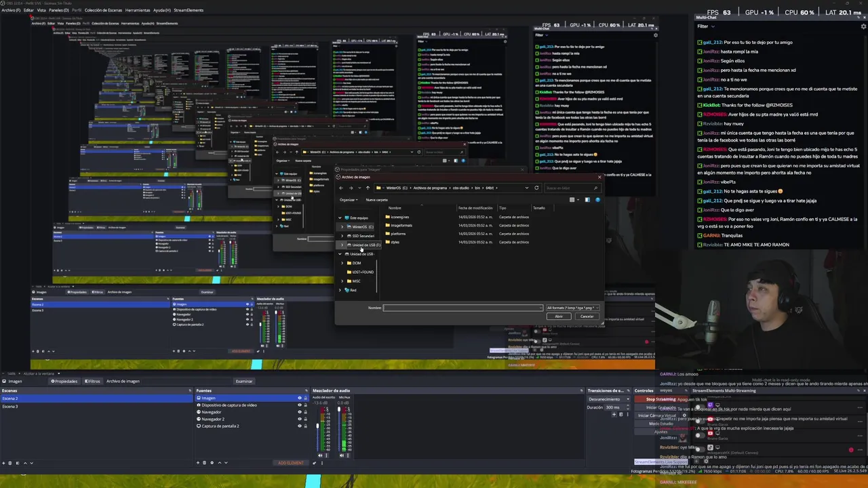
Task: Move scene up with the arrow icon
Action: 25,463
